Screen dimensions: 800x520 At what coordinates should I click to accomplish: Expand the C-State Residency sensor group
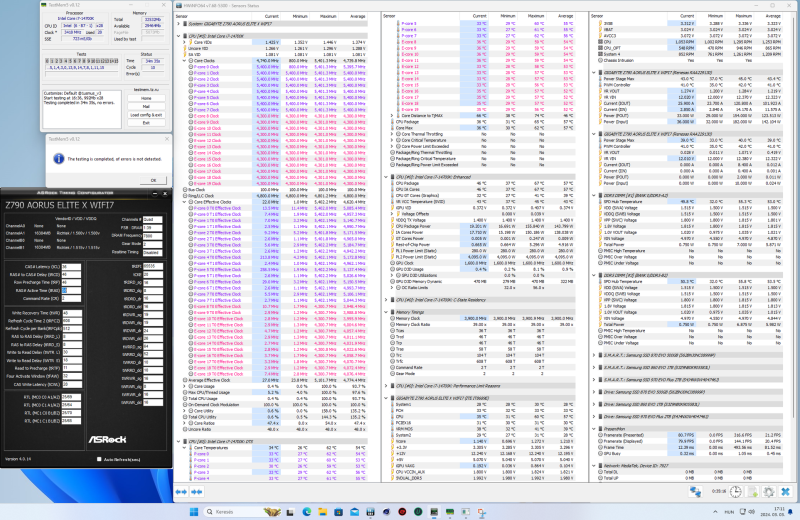[386, 300]
